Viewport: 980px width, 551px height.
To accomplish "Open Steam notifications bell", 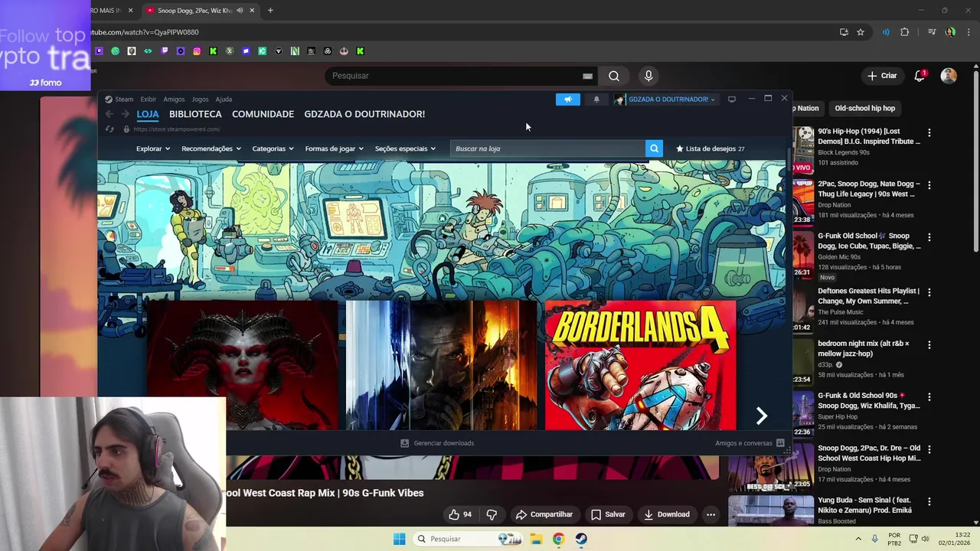I will [596, 99].
